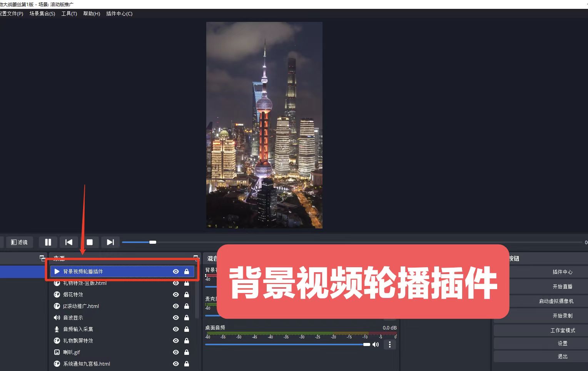Open the 工具(T) menu
588x371 pixels.
[69, 13]
